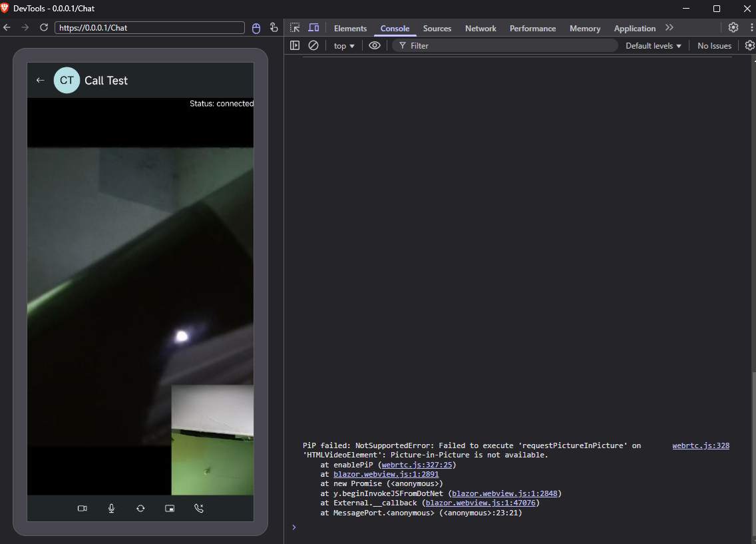756x544 pixels.
Task: Switch to the Elements tab
Action: point(351,29)
